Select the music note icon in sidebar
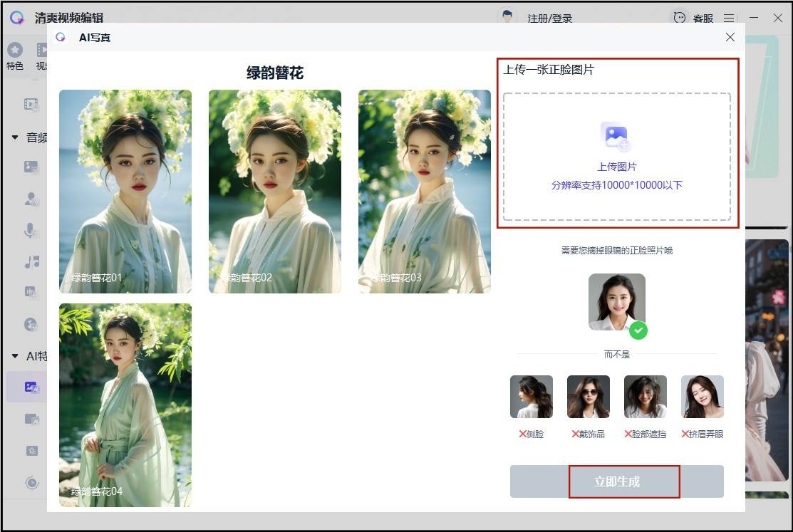Image resolution: width=793 pixels, height=532 pixels. click(31, 262)
